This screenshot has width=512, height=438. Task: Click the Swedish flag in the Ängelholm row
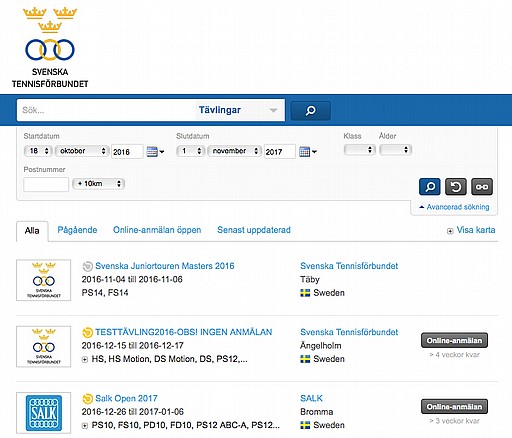pos(305,359)
